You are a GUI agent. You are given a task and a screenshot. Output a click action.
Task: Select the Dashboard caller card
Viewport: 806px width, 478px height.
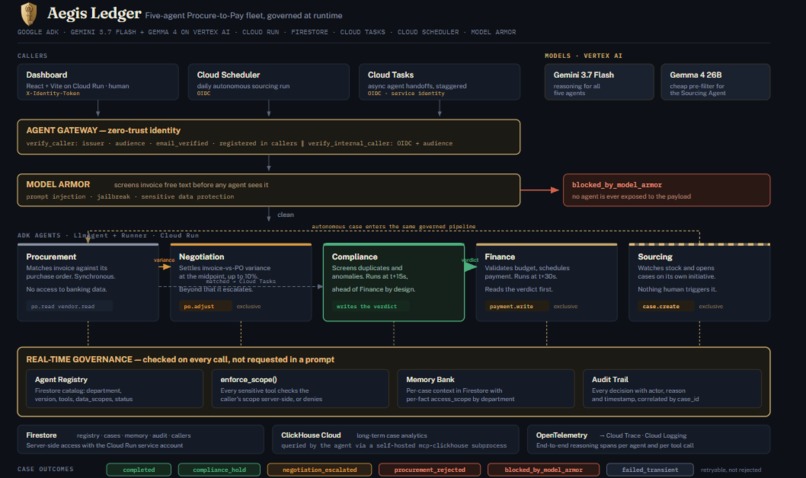(98, 82)
